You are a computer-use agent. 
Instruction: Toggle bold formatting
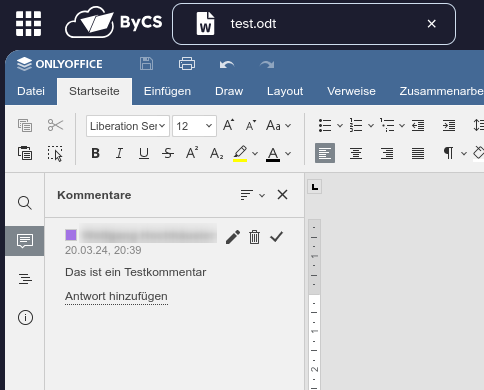pyautogui.click(x=95, y=153)
